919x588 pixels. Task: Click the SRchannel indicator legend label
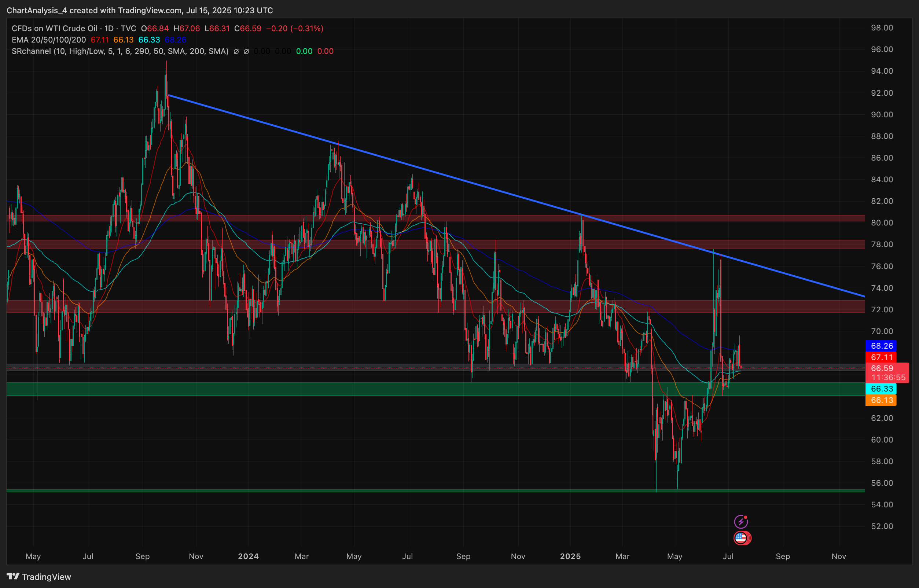120,51
